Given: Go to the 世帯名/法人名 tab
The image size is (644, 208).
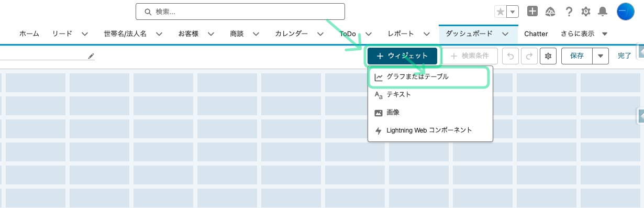Looking at the screenshot, I should pyautogui.click(x=125, y=34).
